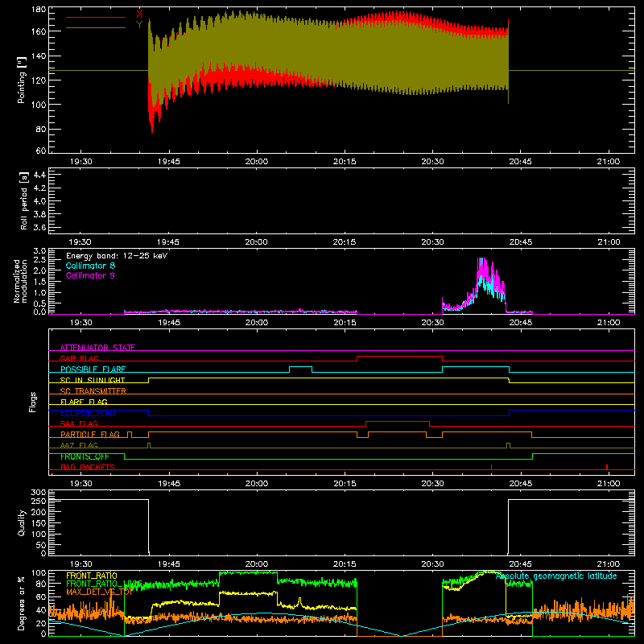This screenshot has height=644, width=644.
Task: Click the 'Flags' axis label
Action: click(x=32, y=402)
